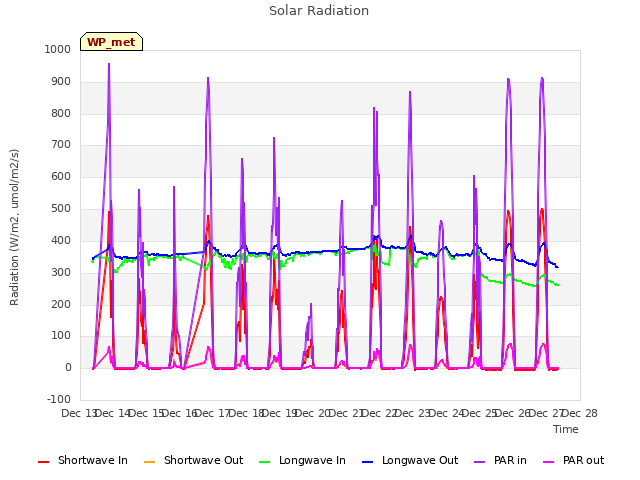Image resolution: width=640 pixels, height=480 pixels.
Task: Toggle the Longwave Out legend entry
Action: click(410, 460)
